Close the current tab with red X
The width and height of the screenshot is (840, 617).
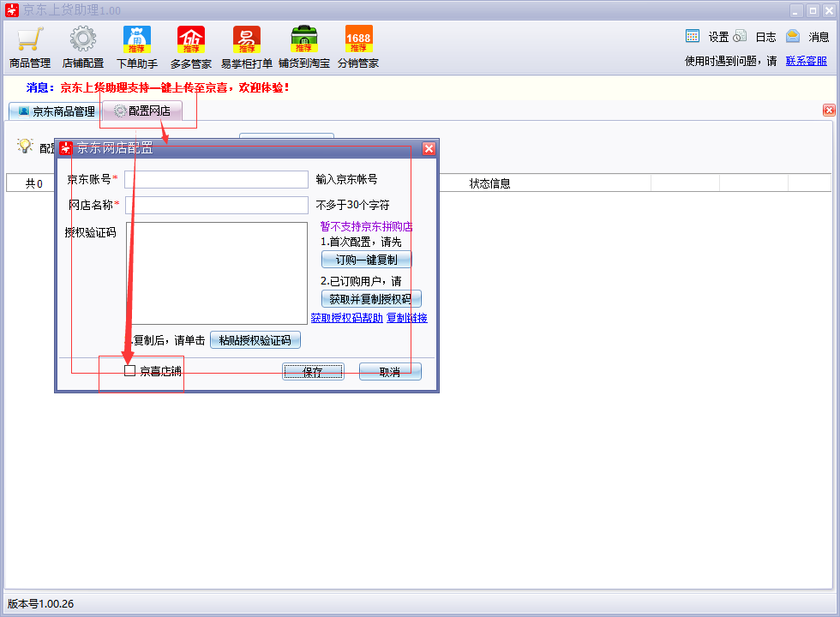coord(829,111)
